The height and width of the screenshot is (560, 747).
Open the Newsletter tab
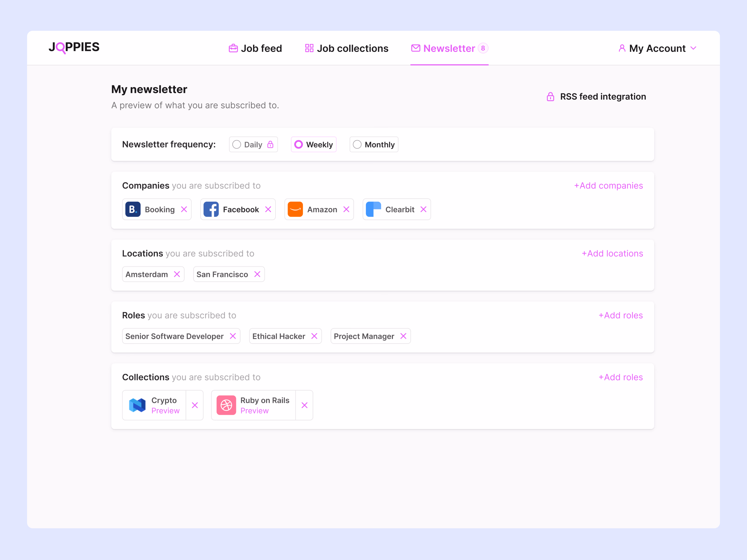pos(449,48)
